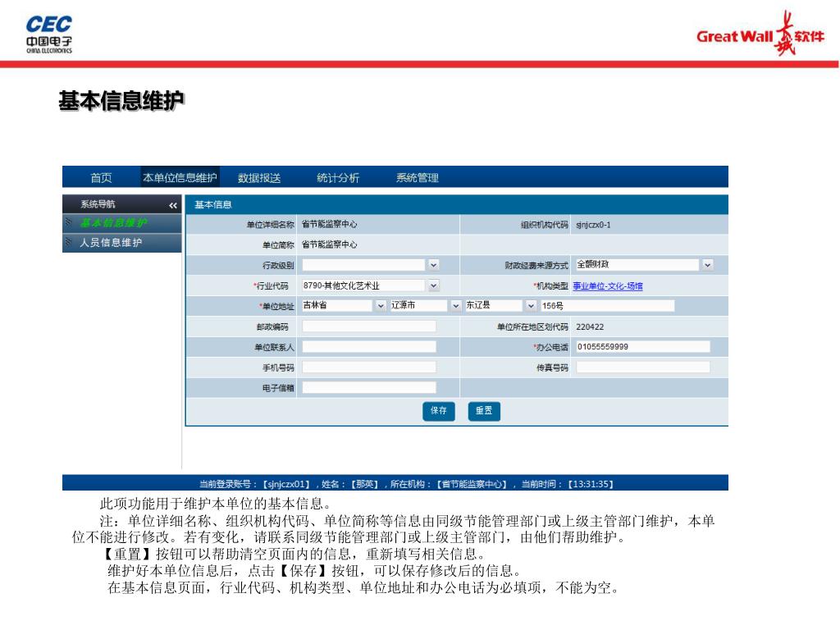Open 人员信息维护 in the navigation sidebar
This screenshot has height=630, width=840.
(x=122, y=243)
